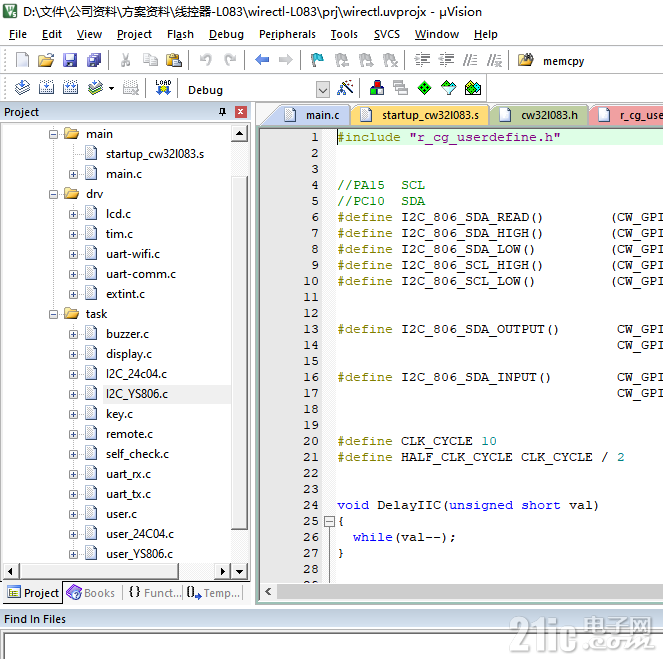The width and height of the screenshot is (663, 659).
Task: Redo the last edit
Action: click(230, 60)
